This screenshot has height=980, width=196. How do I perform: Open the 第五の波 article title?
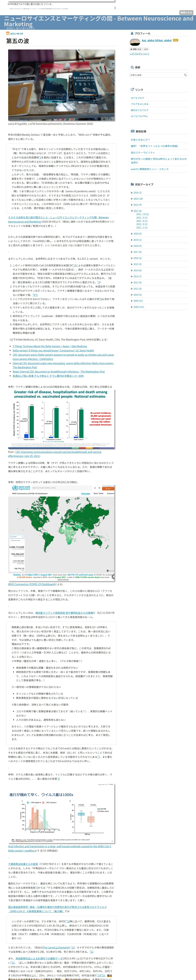click(x=17, y=41)
